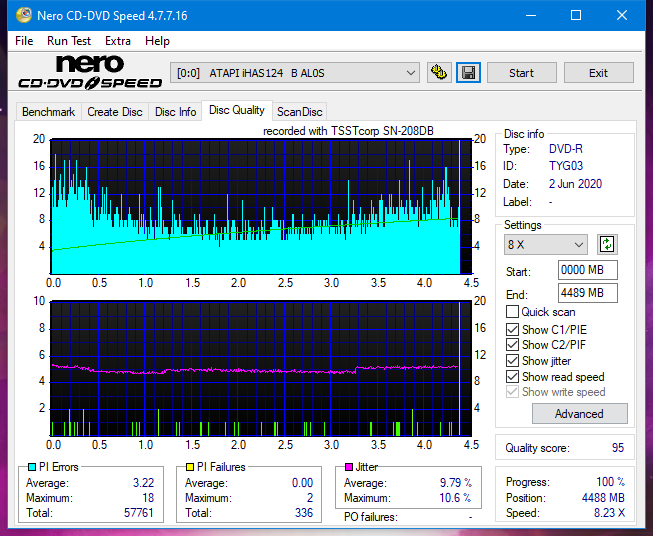
Task: Select the Disc Quality tab
Action: point(237,110)
